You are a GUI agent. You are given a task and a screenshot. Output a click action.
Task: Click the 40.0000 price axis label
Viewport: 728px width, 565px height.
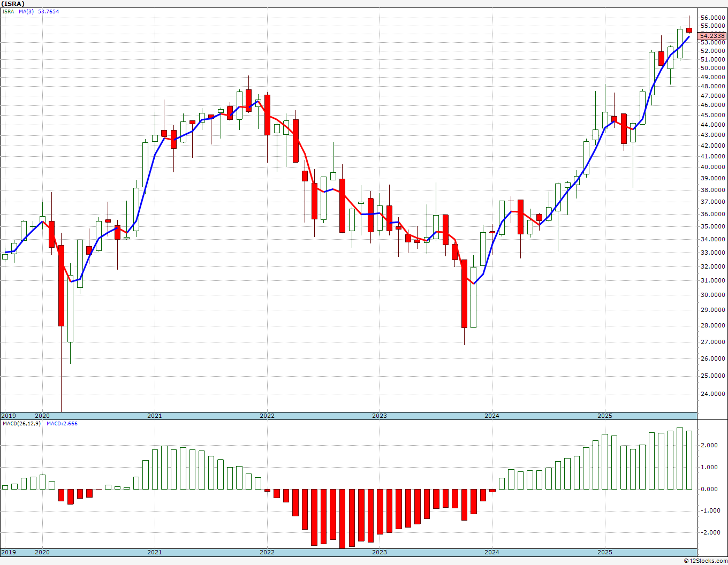(x=714, y=167)
